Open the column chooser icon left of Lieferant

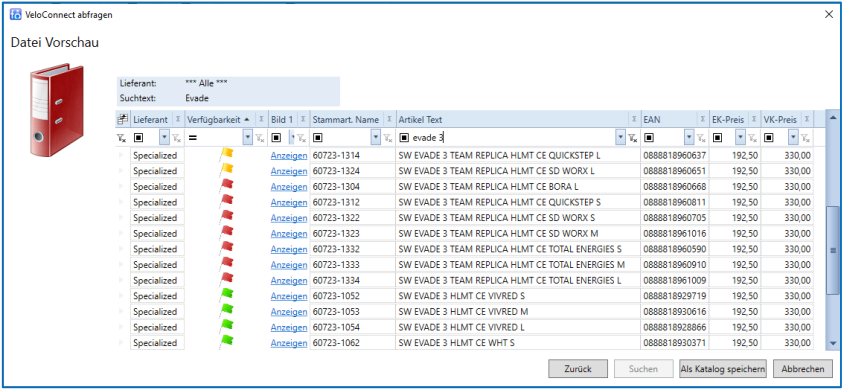[123, 119]
